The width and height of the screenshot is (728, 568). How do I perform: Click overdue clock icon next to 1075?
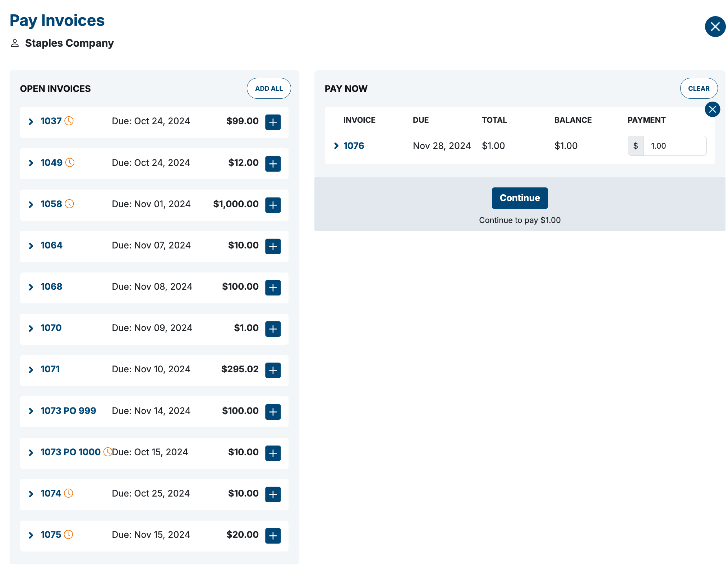(x=69, y=535)
